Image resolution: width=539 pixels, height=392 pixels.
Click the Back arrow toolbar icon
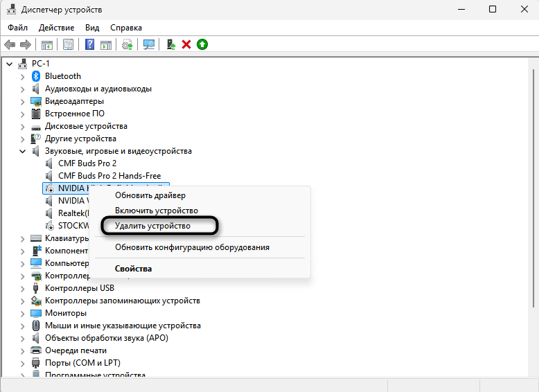pyautogui.click(x=10, y=44)
